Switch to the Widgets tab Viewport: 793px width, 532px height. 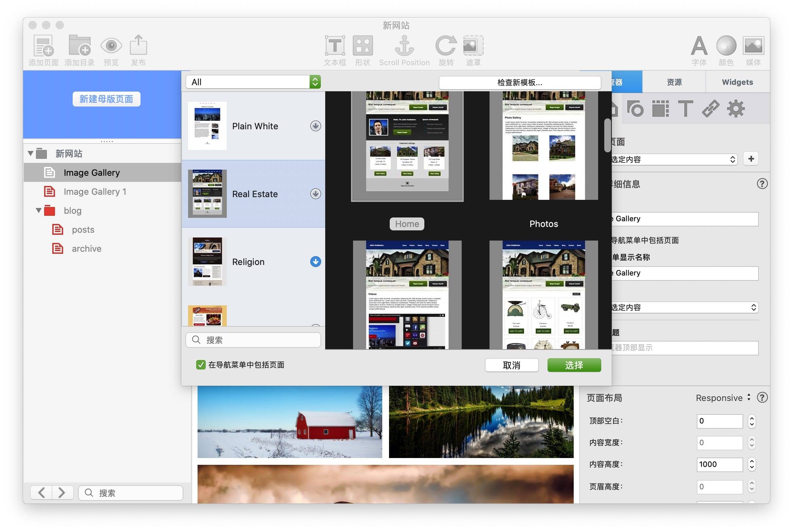[x=737, y=82]
